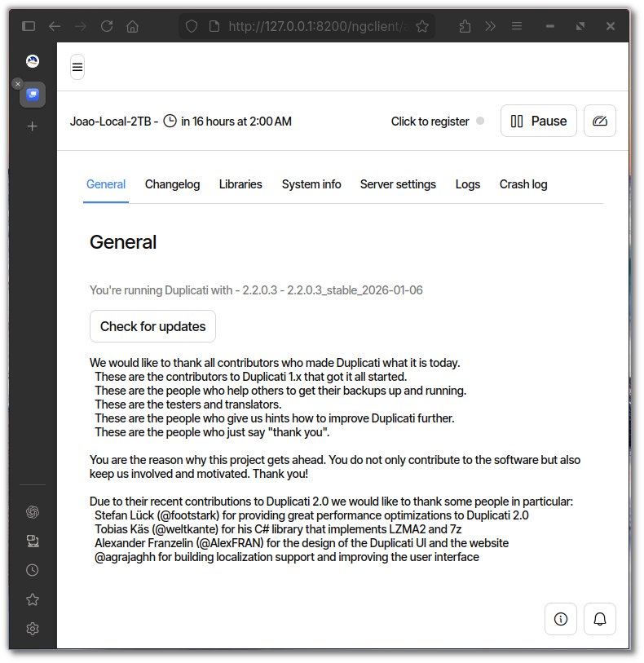The image size is (644, 663).
Task: Open sidebar settings gear
Action: click(x=33, y=629)
